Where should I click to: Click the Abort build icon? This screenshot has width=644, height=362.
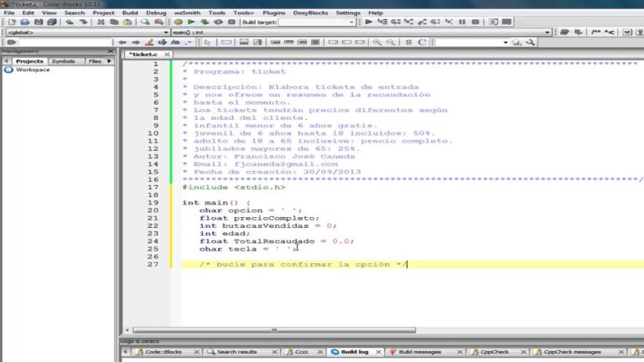point(231,22)
